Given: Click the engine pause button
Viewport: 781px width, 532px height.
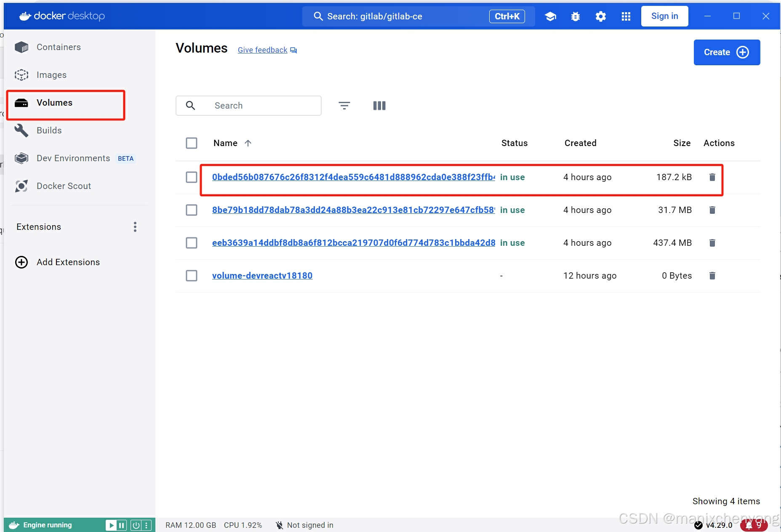Looking at the screenshot, I should point(121,525).
